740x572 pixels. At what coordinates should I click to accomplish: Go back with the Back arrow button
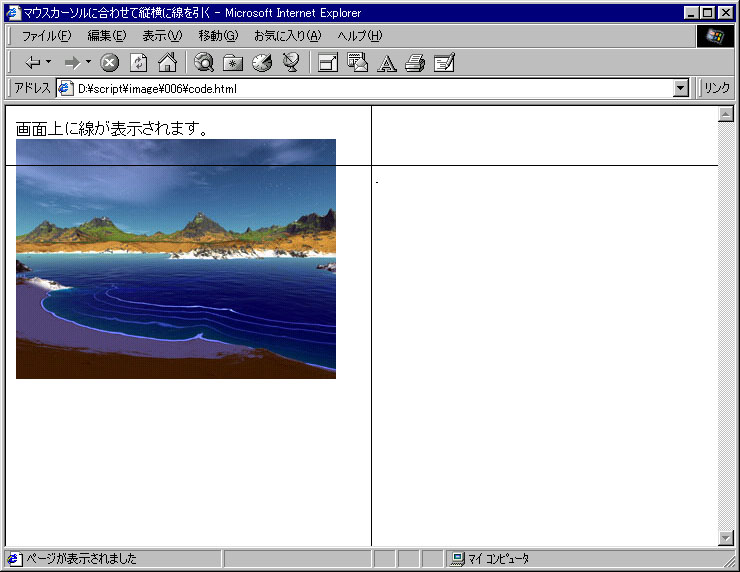[x=33, y=63]
